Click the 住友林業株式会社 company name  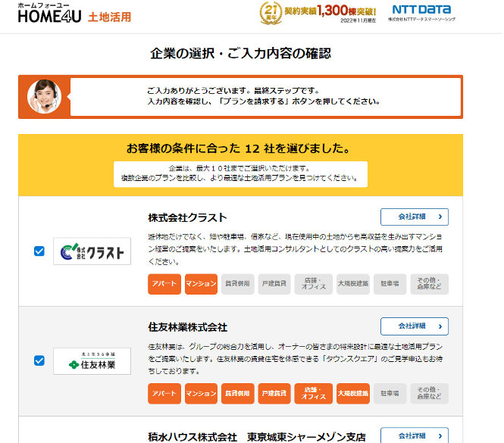coord(187,327)
